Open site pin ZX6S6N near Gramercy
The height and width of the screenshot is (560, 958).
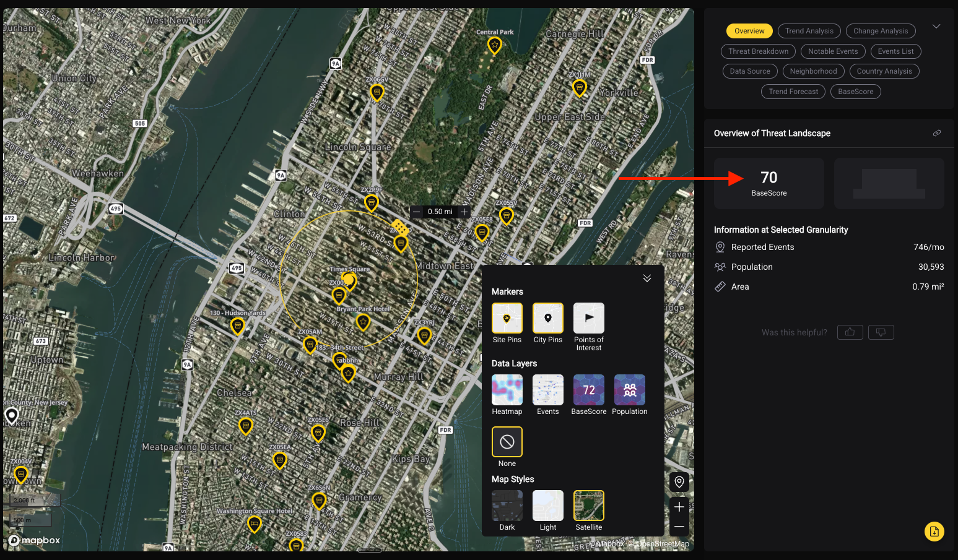pyautogui.click(x=319, y=501)
